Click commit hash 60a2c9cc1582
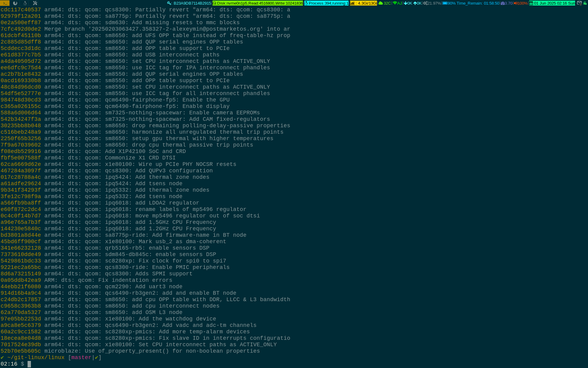Screen dimensions: 588x368 coord(21,332)
